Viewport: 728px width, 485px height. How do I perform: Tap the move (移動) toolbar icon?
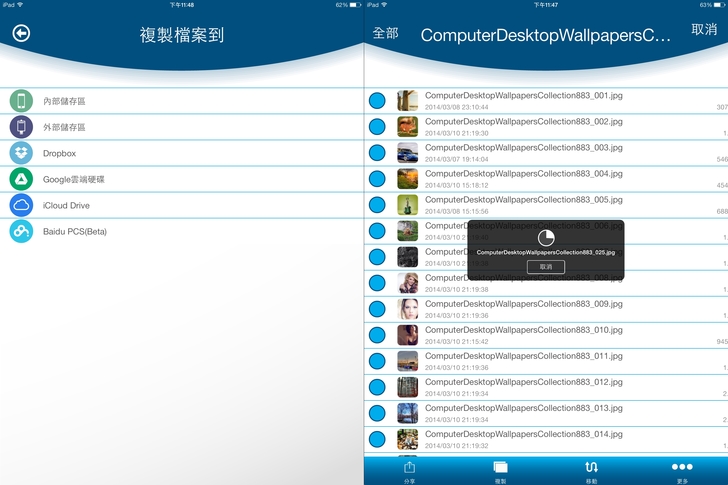(x=591, y=467)
